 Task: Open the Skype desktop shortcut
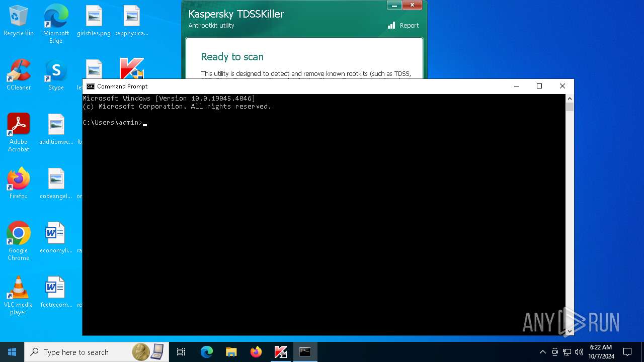coord(56,75)
